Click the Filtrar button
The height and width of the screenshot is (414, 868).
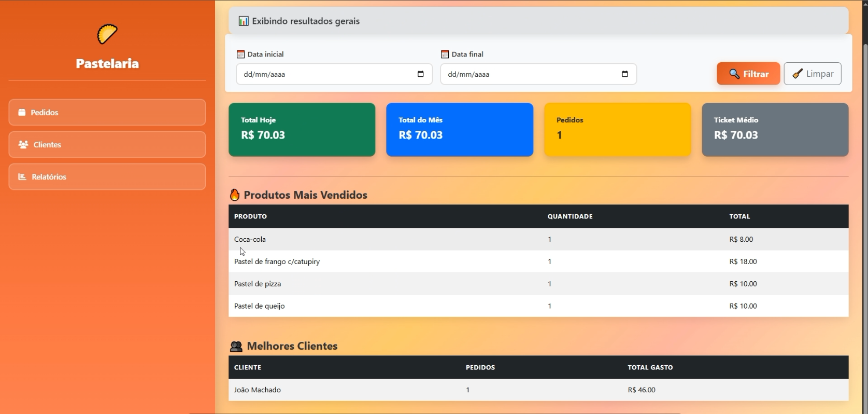pos(748,74)
